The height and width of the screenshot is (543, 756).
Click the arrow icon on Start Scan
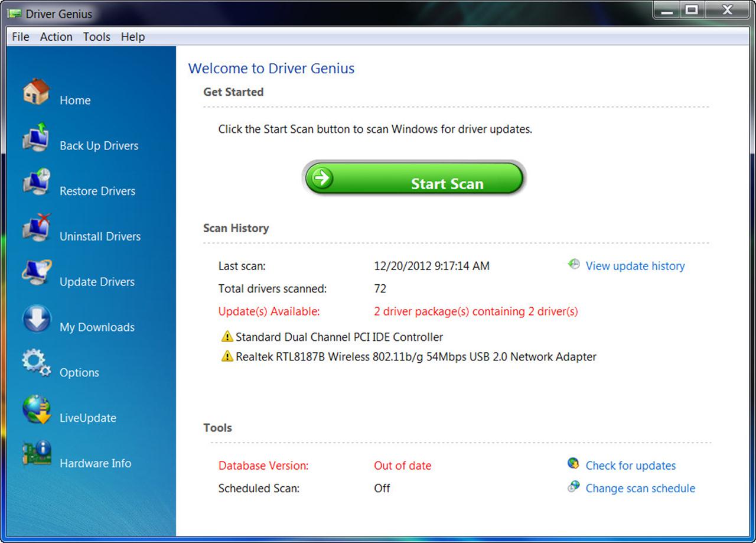pyautogui.click(x=322, y=177)
